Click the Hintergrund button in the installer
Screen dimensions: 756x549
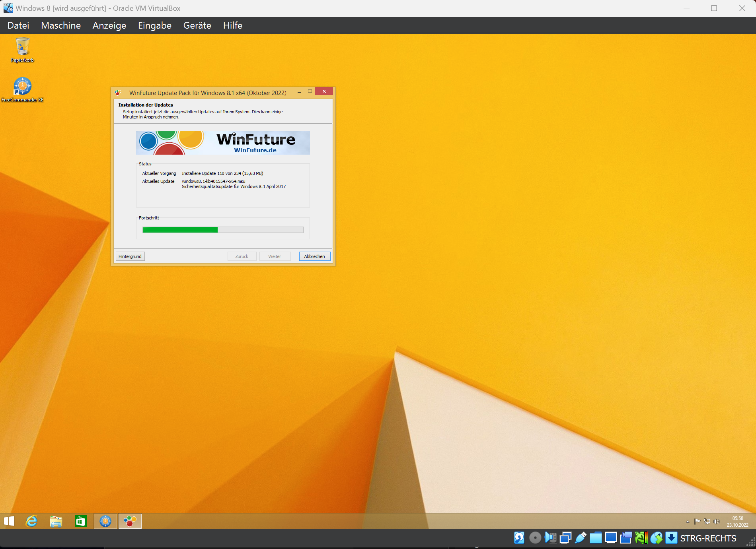click(x=130, y=256)
